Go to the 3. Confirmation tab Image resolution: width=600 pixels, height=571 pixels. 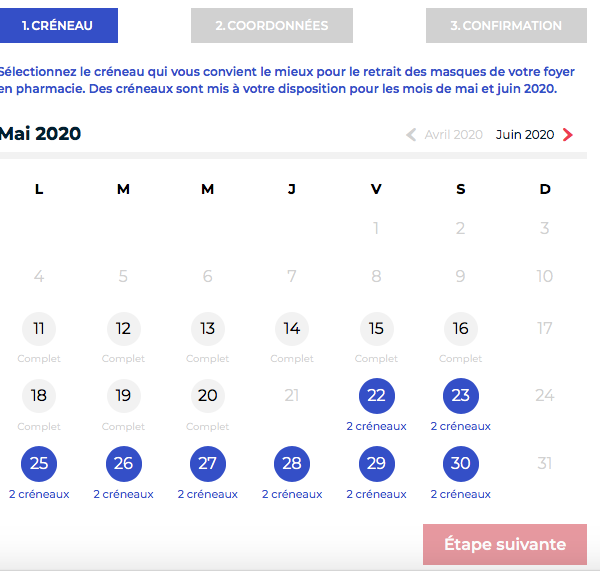(x=506, y=26)
